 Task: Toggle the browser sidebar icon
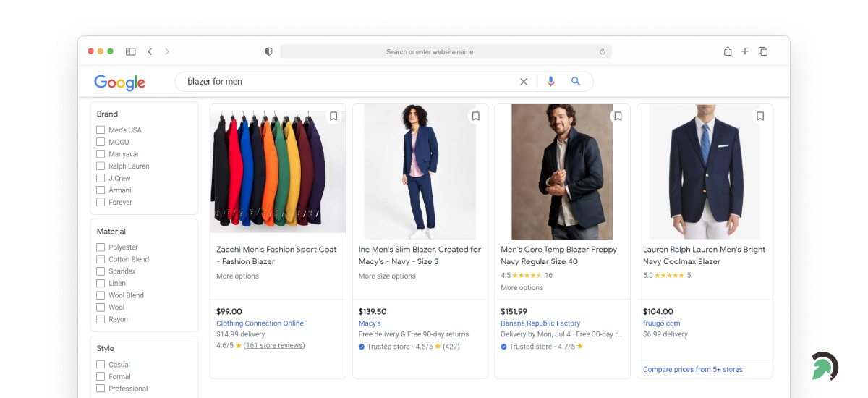coord(131,51)
